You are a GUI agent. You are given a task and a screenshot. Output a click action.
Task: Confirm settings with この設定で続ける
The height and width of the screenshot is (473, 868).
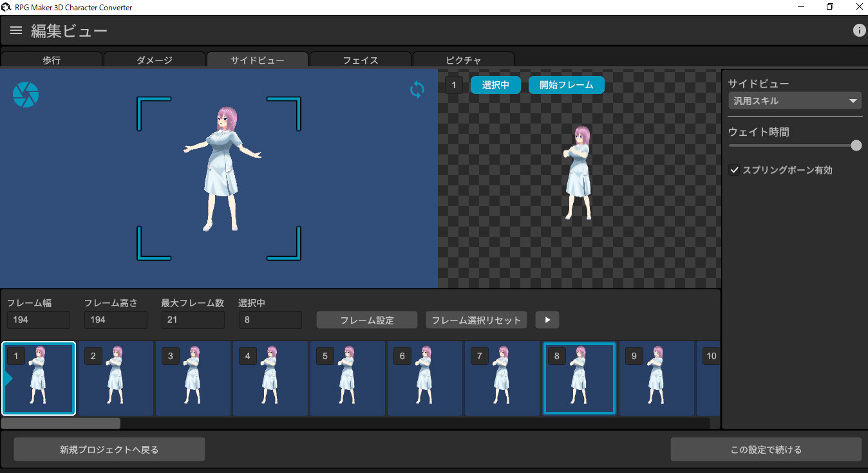coord(766,449)
